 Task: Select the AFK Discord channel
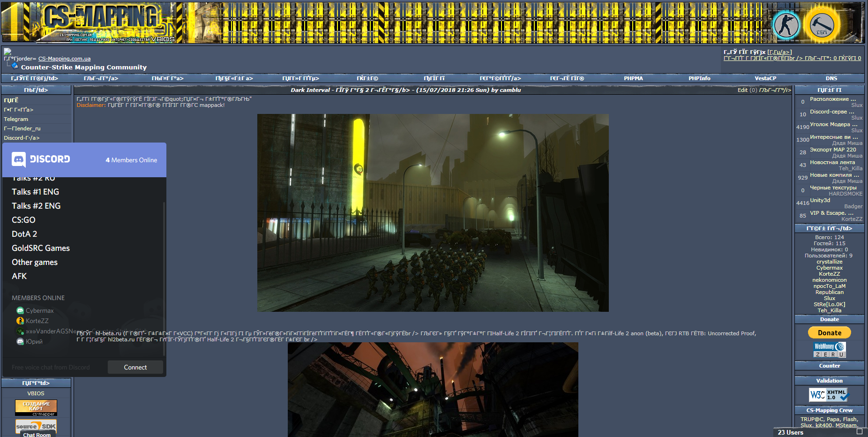19,276
